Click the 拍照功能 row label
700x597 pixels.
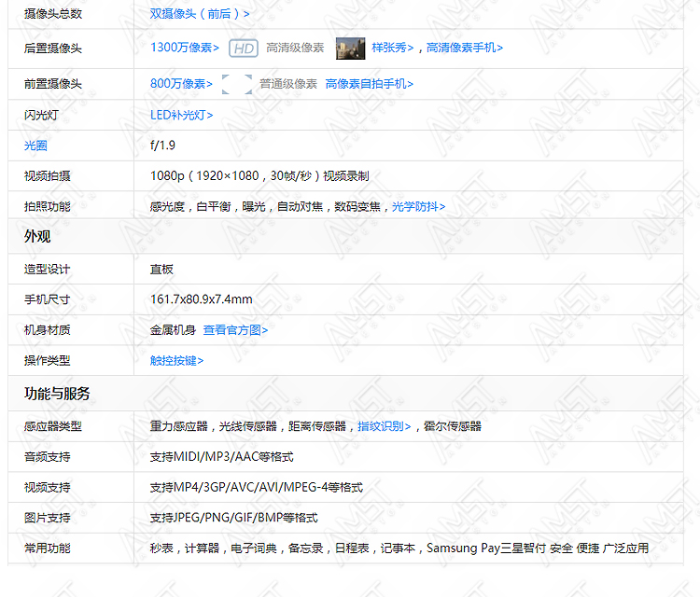[48, 206]
